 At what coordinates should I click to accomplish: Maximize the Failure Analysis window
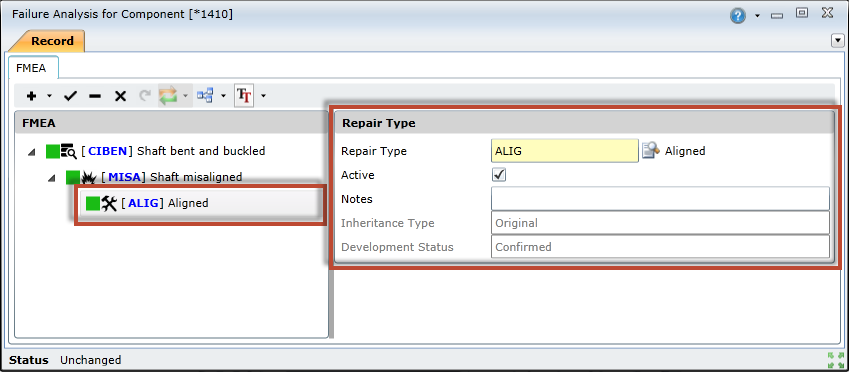802,13
